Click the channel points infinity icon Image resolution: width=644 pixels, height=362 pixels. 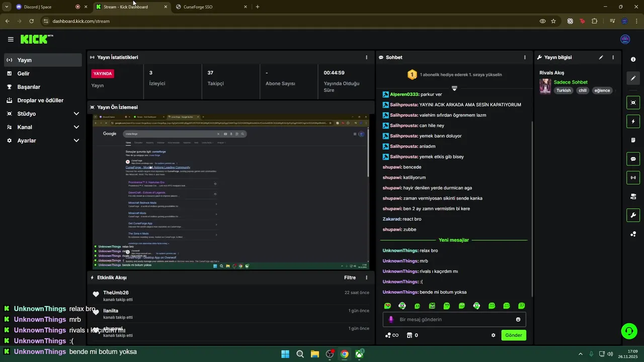[392, 335]
